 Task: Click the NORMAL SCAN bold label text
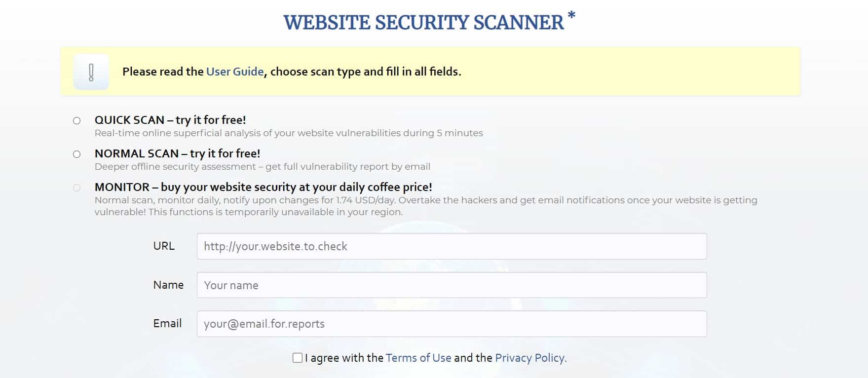pyautogui.click(x=178, y=153)
